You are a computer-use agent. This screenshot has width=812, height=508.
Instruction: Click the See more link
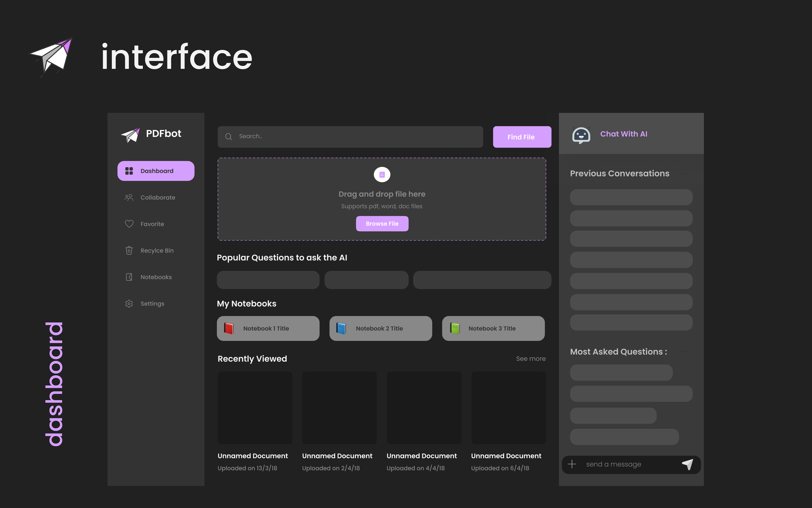[531, 359]
